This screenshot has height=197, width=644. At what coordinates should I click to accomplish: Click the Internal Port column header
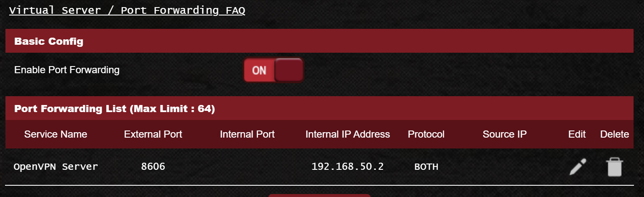247,134
